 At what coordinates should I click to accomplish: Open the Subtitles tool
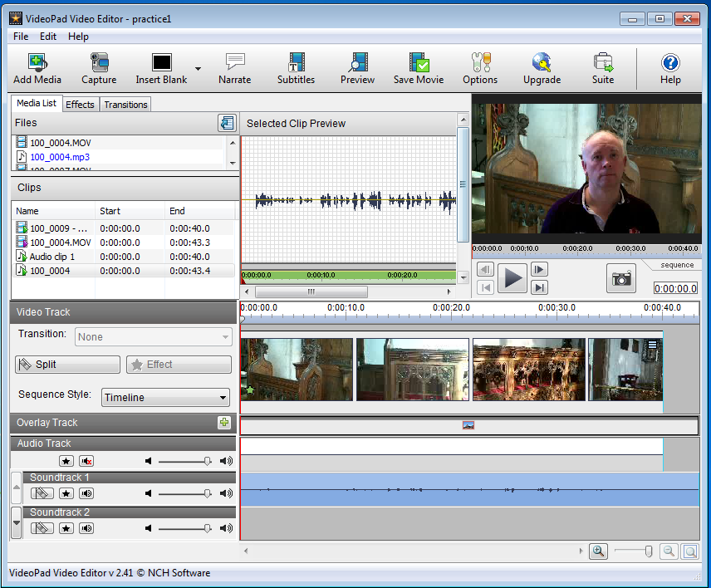296,68
